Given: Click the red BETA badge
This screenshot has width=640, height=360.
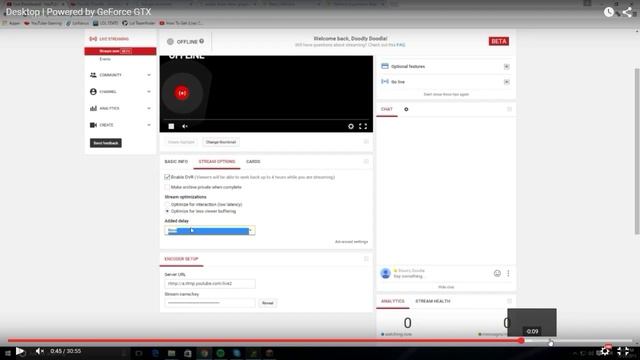Looking at the screenshot, I should coord(499,41).
